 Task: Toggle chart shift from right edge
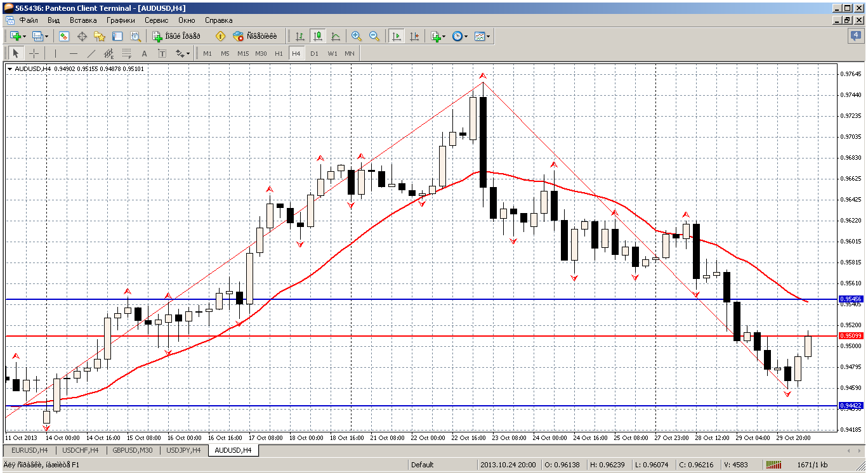point(414,36)
